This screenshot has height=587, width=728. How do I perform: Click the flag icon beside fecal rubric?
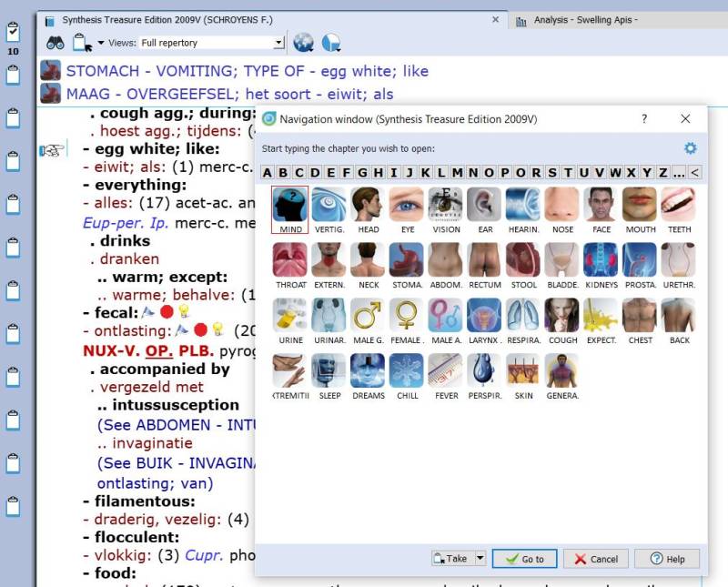(x=148, y=312)
